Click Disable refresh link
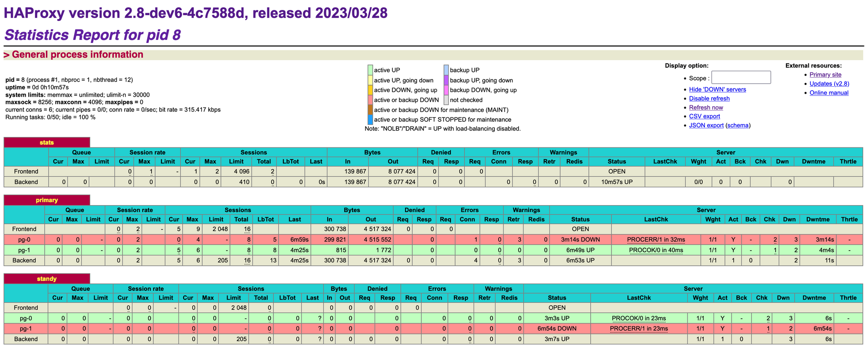Screen dimensions: 868x359 pyautogui.click(x=709, y=98)
